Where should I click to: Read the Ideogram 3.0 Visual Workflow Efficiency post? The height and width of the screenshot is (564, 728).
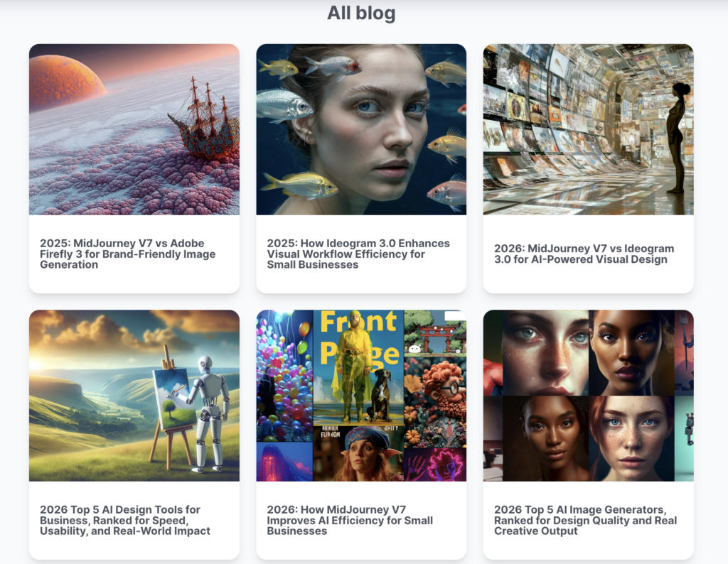[x=358, y=254]
